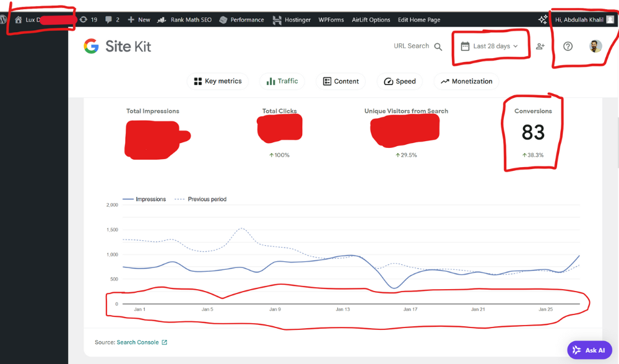Jump to the Speed section
Viewport: 619px width, 364px height.
click(x=399, y=81)
